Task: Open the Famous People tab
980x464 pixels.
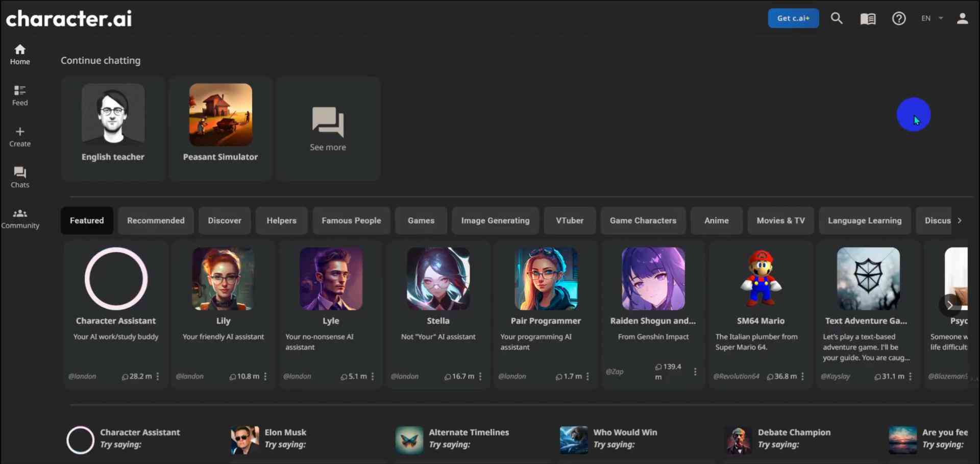Action: click(x=351, y=221)
